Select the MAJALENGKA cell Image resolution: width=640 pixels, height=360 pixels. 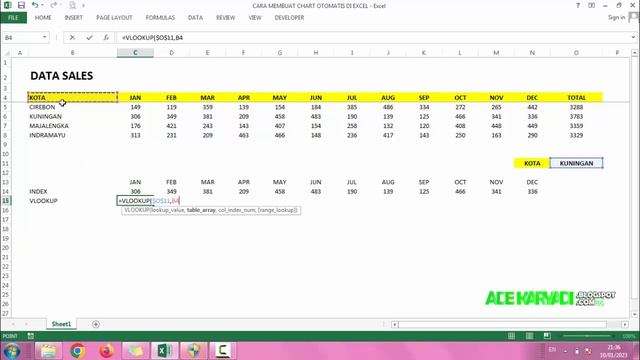[x=73, y=126]
